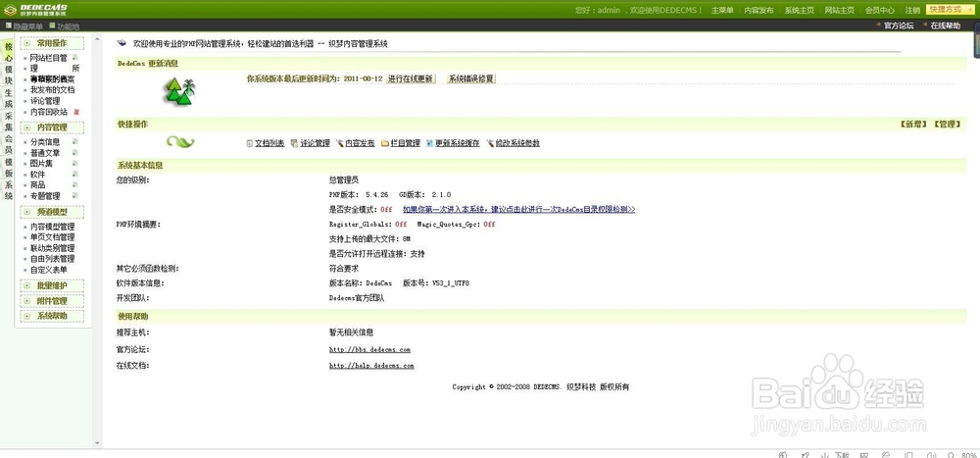Open 联动类别管理 in the sidebar
Viewport: 980px width, 458px height.
point(53,248)
